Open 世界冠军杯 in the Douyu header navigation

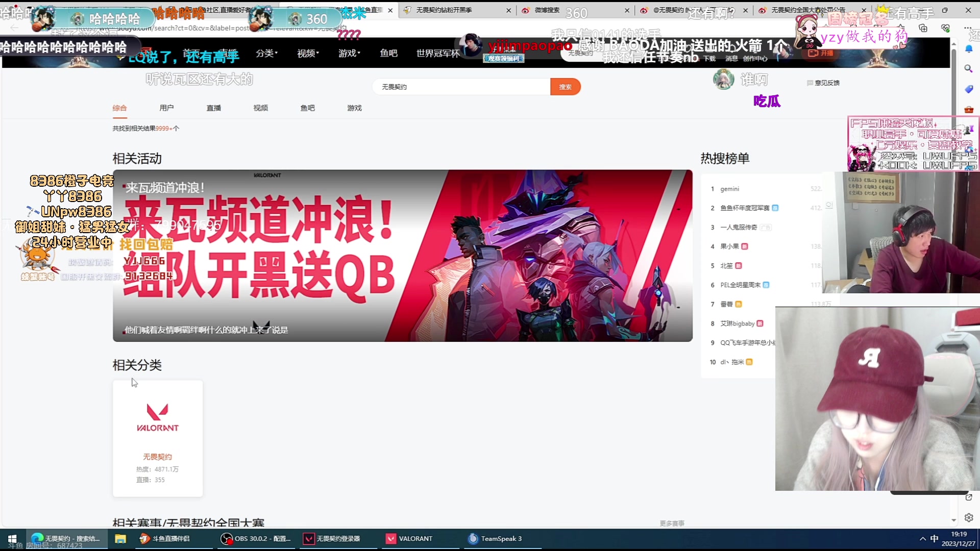[438, 53]
